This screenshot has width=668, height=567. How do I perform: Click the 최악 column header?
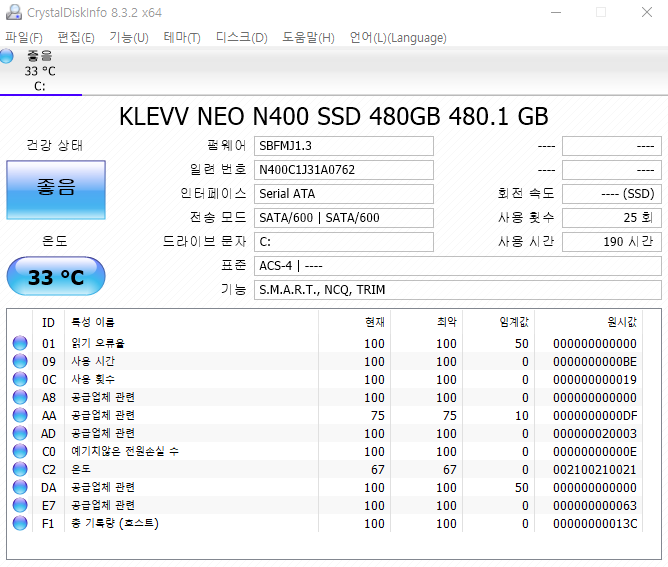(426, 322)
